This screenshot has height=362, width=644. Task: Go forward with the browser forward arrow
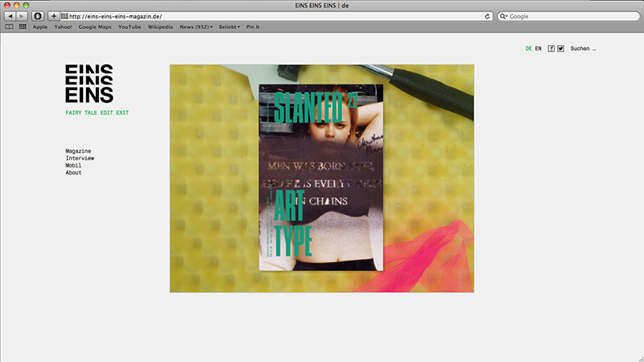(x=22, y=16)
